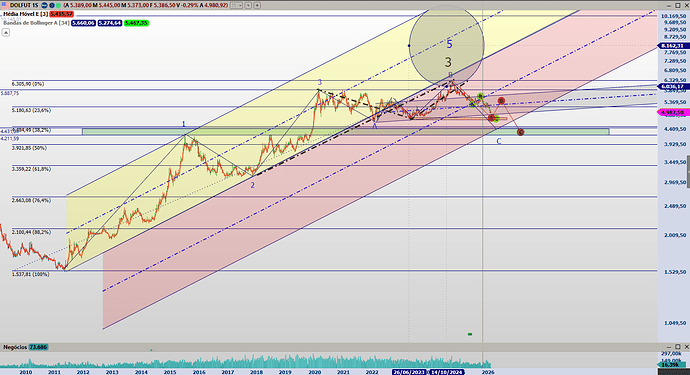The image size is (690, 375).
Task: Click Fibonacci label 2.100,44 (88,2%)
Action: click(31, 232)
